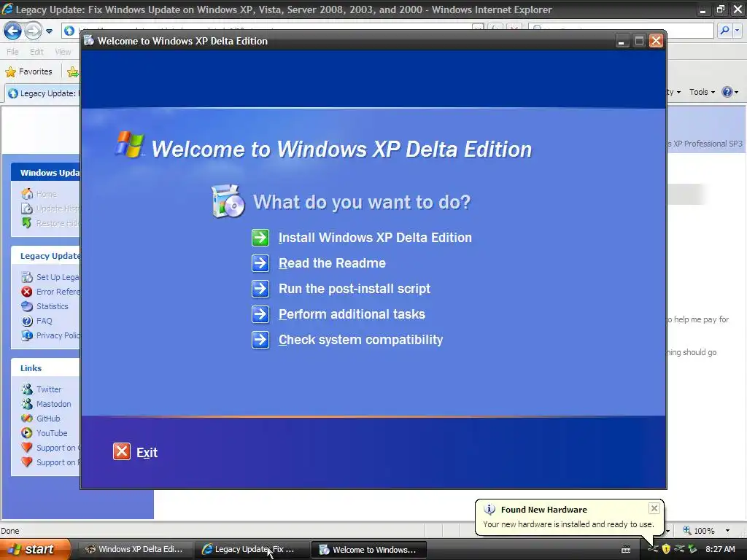Open the Edit menu in Internet Explorer

pos(36,52)
